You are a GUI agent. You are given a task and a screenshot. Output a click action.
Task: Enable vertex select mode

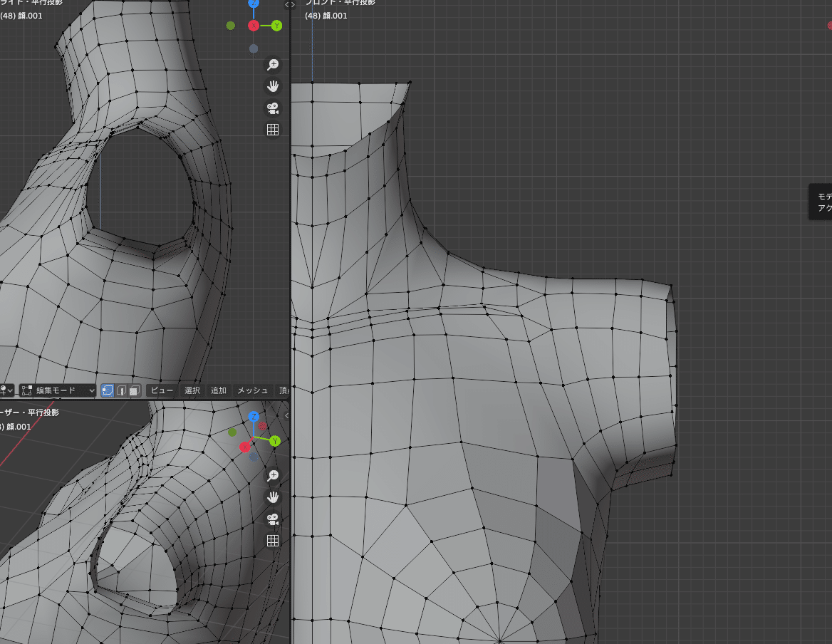(x=107, y=390)
